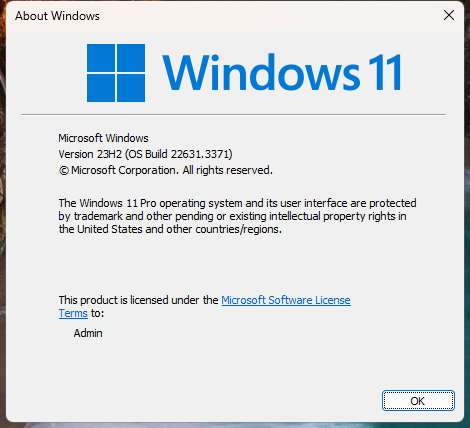Click 'This product is licensed under the' text
The height and width of the screenshot is (428, 470).
pos(138,300)
